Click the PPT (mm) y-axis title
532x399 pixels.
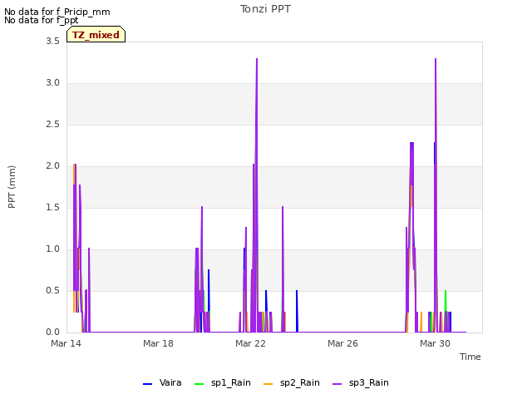pyautogui.click(x=12, y=186)
